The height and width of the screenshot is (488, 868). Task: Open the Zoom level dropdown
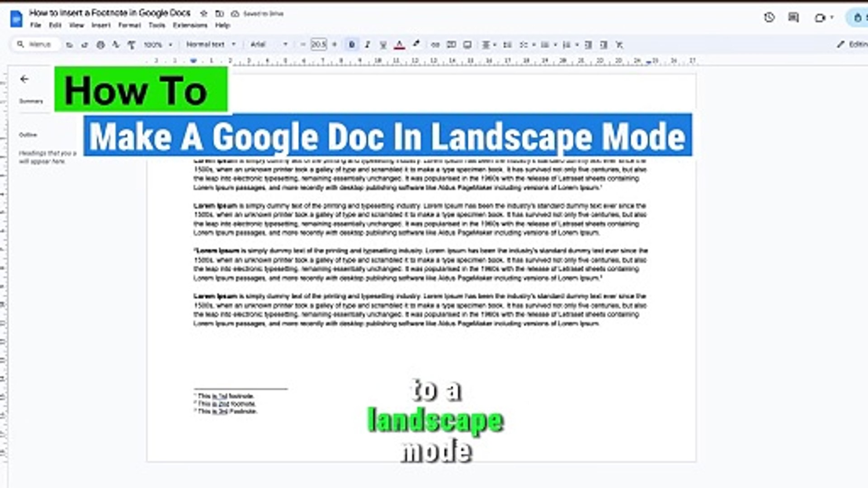pyautogui.click(x=158, y=45)
